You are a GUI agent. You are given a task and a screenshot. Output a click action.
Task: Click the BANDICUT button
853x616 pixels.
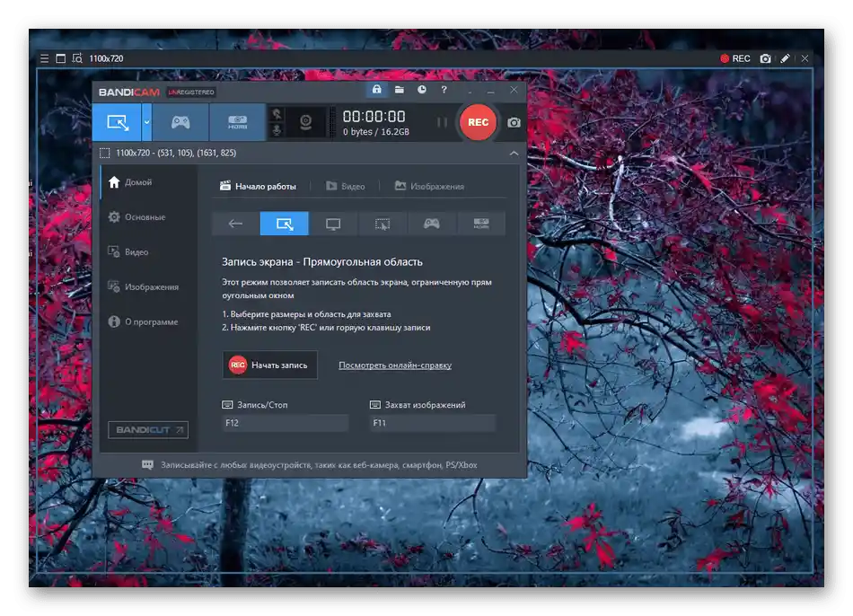pos(148,430)
